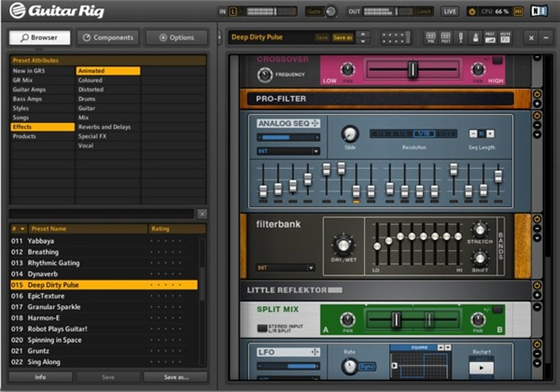The width and height of the screenshot is (560, 392).
Task: Collapse the left browser panel handle
Action: [219, 37]
